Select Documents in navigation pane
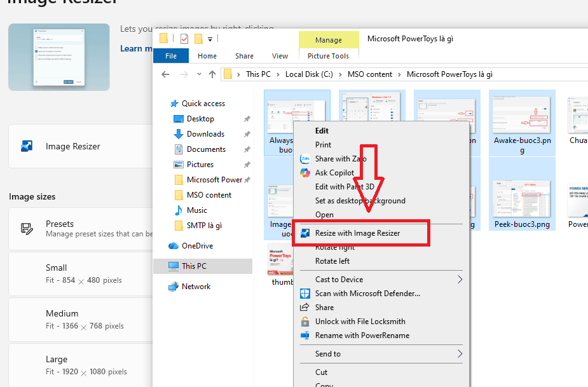Image resolution: width=588 pixels, height=387 pixels. pos(206,149)
